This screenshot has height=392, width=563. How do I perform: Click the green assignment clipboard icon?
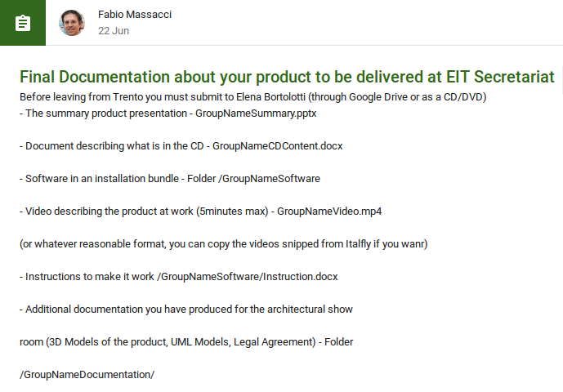click(x=23, y=23)
